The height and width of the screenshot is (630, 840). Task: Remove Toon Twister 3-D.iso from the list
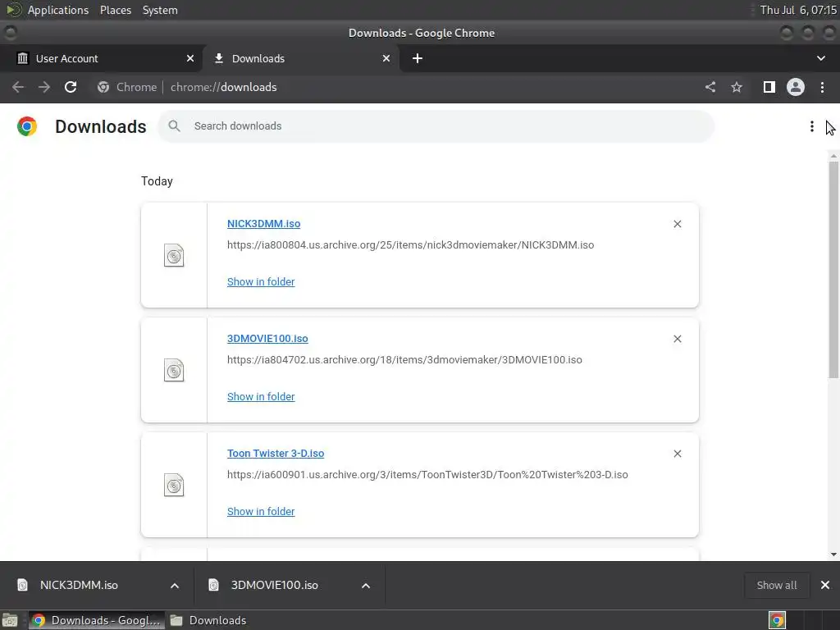pyautogui.click(x=678, y=454)
